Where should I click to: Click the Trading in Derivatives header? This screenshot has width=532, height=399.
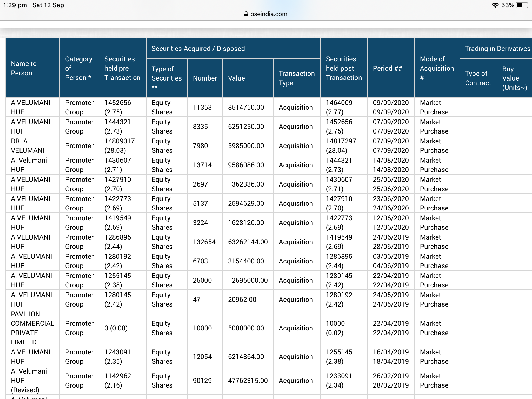(497, 49)
